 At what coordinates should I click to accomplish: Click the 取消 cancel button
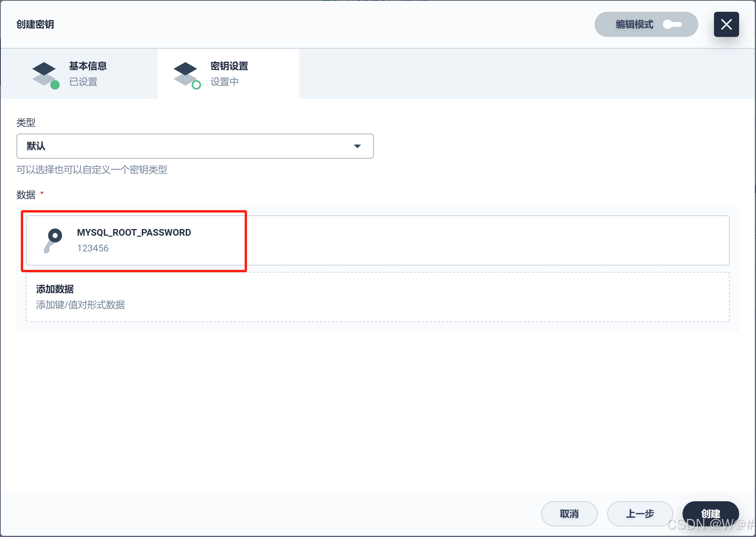[569, 513]
